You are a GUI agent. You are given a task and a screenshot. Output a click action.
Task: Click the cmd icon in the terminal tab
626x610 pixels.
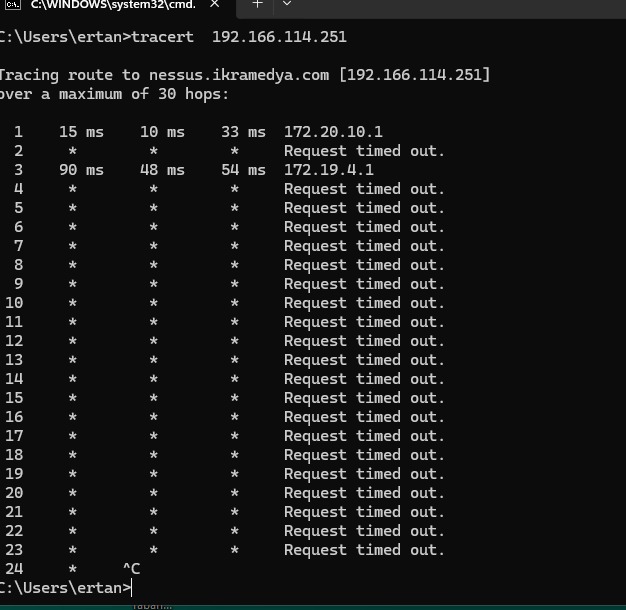click(x=13, y=4)
